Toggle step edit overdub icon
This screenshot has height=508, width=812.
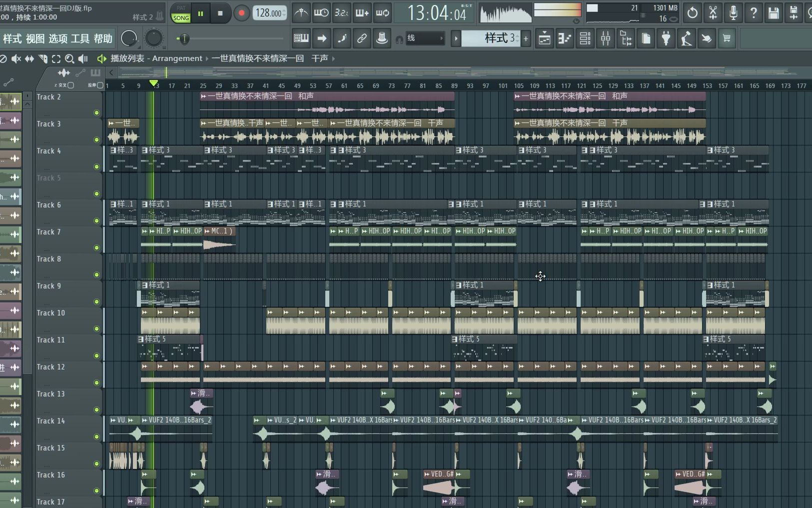362,13
